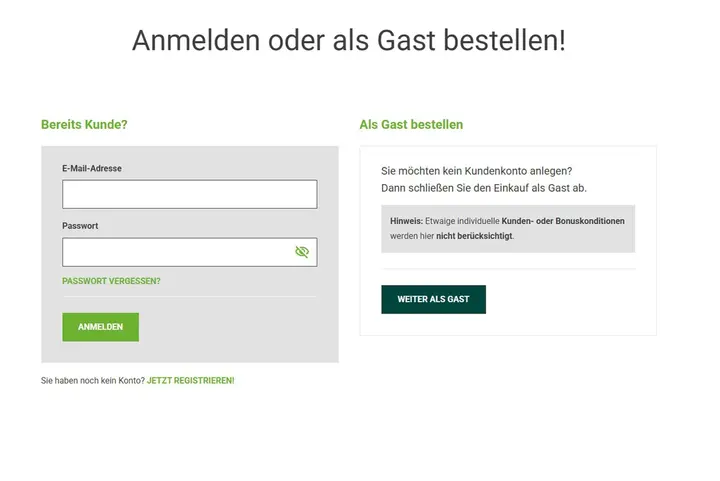Follow the 'Jetzt registrieren!' link

point(190,381)
